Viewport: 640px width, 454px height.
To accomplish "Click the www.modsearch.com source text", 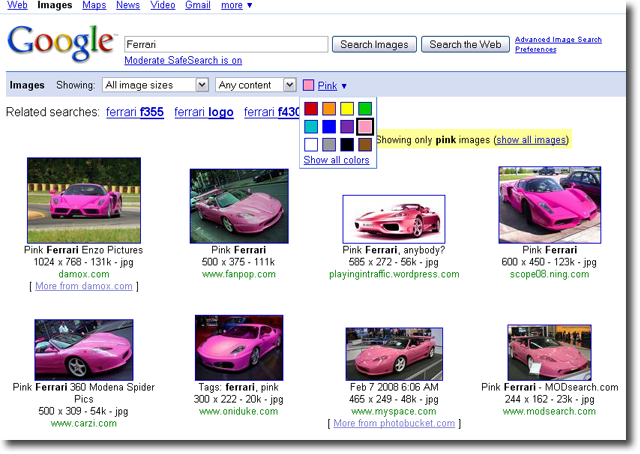I will (549, 412).
